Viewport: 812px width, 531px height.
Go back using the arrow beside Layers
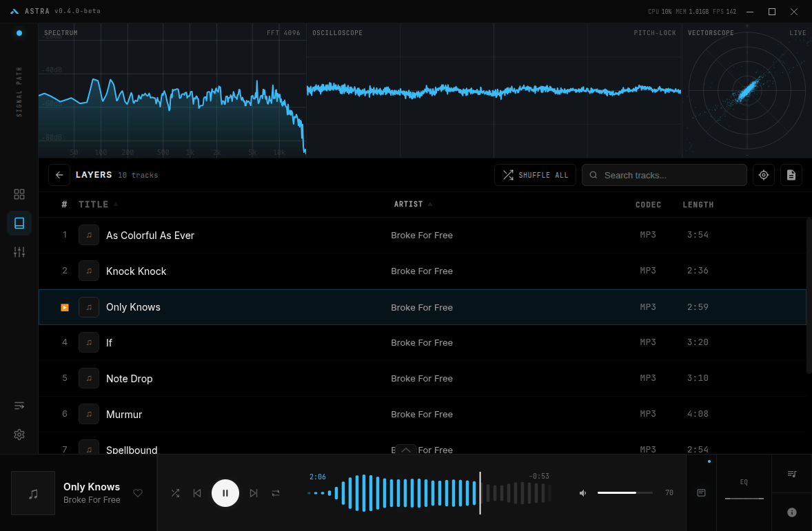59,175
